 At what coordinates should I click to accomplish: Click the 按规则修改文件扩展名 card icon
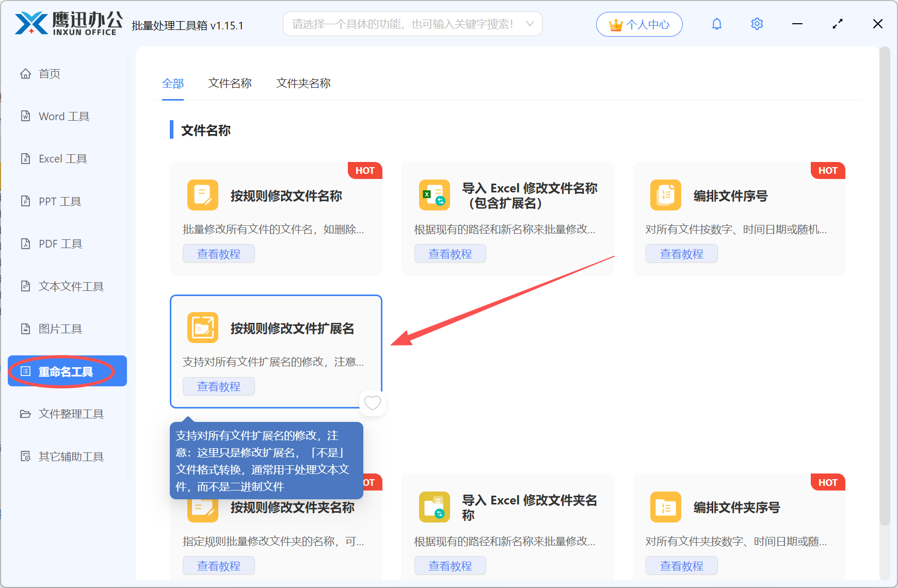pos(203,328)
